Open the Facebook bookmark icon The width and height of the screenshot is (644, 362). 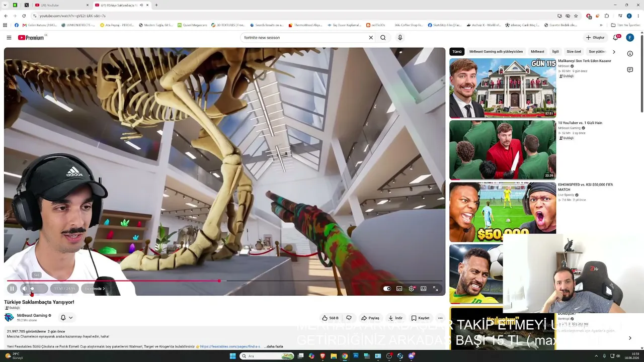coord(17,25)
